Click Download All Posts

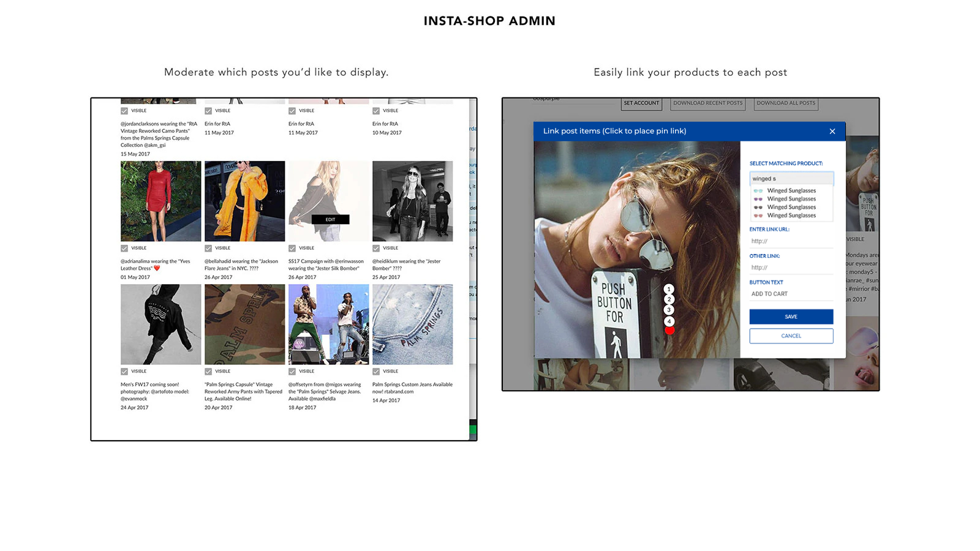(786, 103)
